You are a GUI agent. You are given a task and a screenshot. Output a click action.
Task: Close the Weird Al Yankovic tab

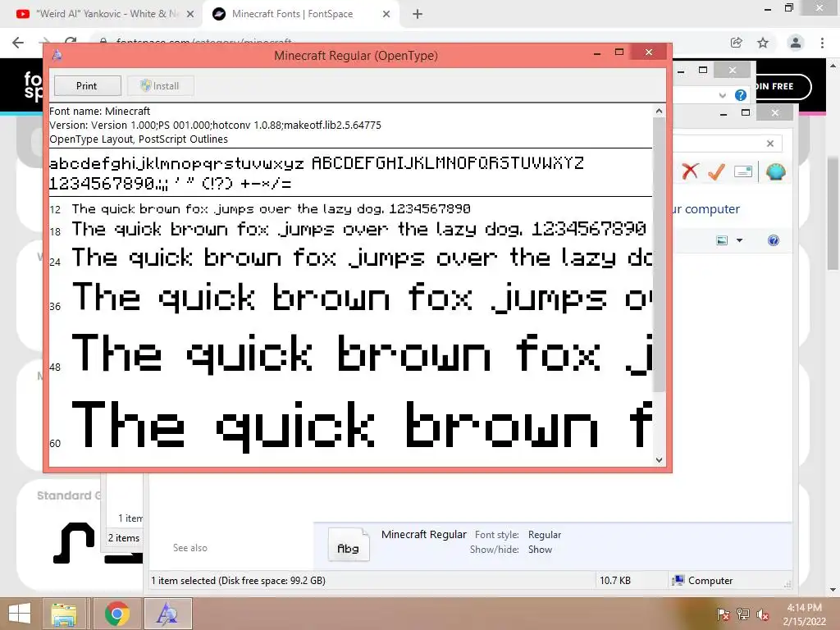pyautogui.click(x=189, y=14)
